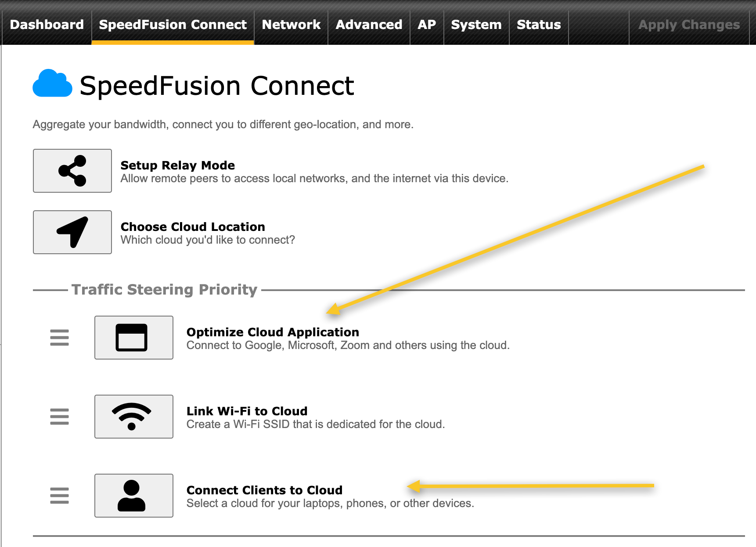Screen dimensions: 756x547
Task: Select the Link Wi-Fi to Cloud icon
Action: click(134, 417)
